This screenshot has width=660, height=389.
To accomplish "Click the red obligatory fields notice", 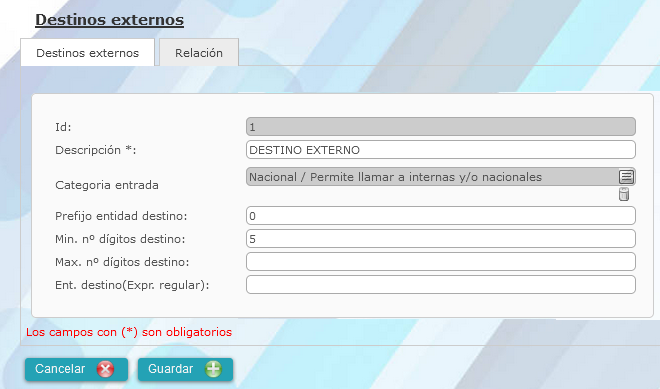I will tap(129, 332).
